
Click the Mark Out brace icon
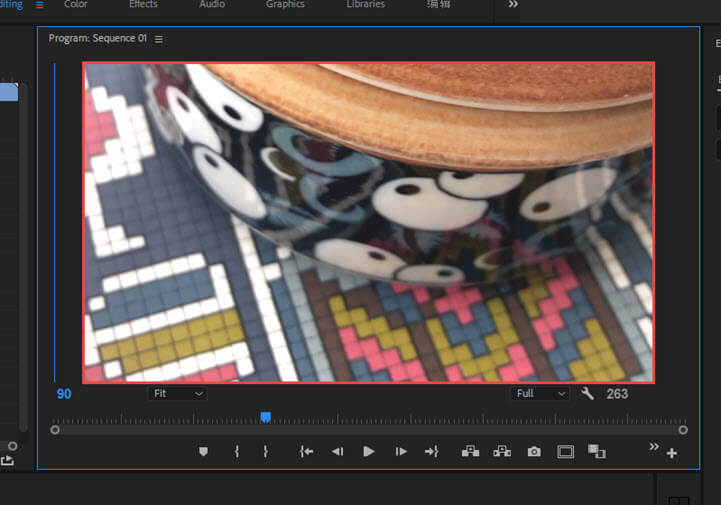(265, 452)
